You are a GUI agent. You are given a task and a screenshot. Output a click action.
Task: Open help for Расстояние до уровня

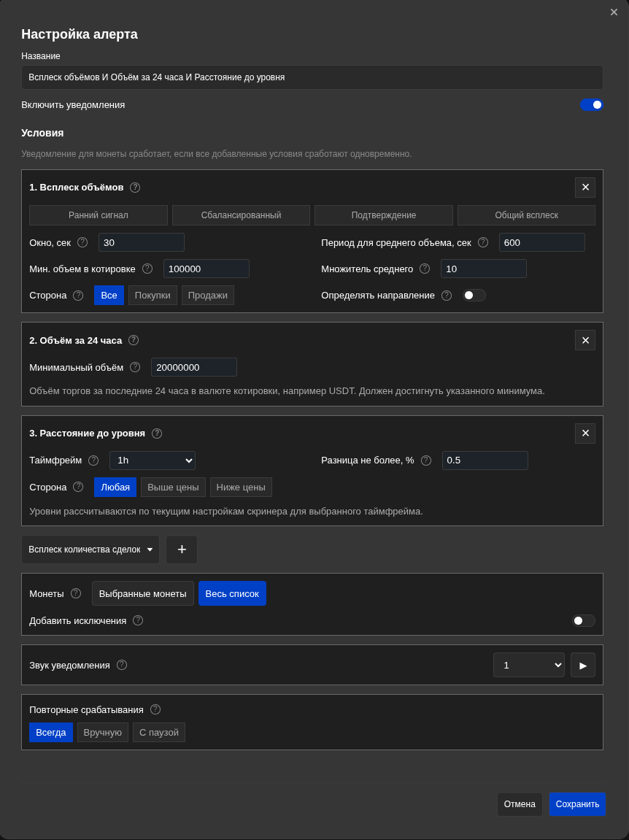click(156, 434)
